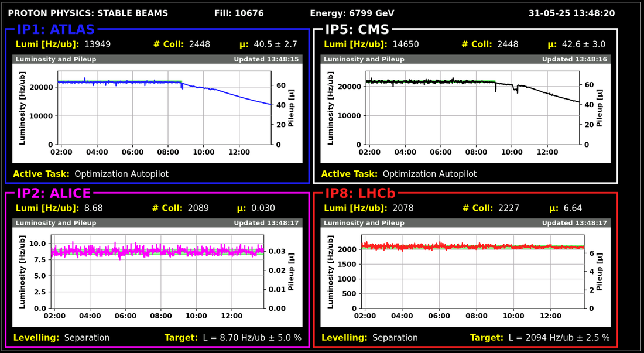Click the ALICE 'Lumi [Hz/ub]:' label
This screenshot has height=353, width=644.
click(47, 208)
